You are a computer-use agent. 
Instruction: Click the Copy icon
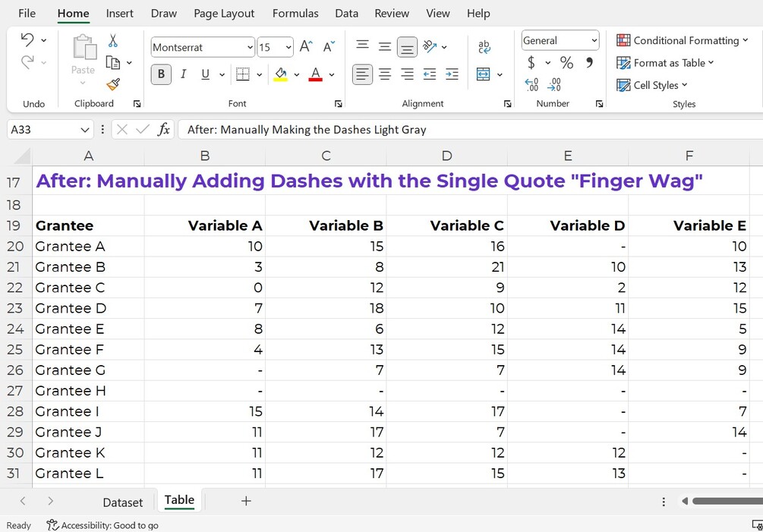click(x=113, y=62)
